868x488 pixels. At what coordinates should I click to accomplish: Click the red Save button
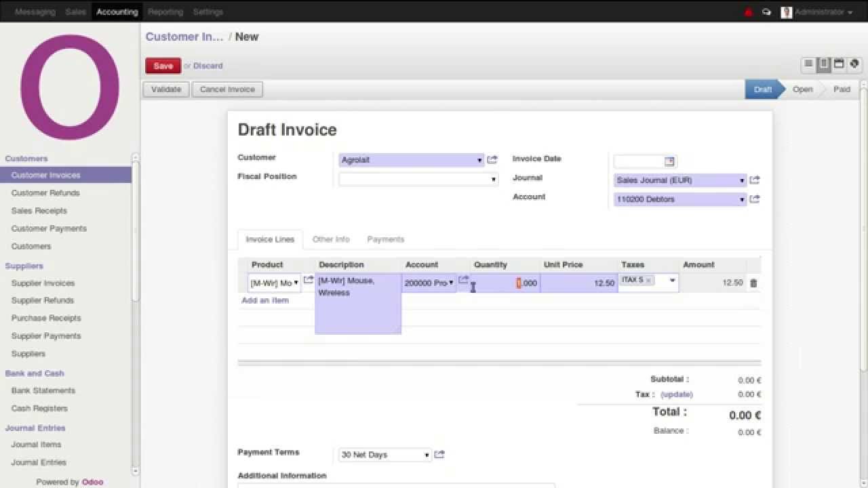click(x=163, y=66)
